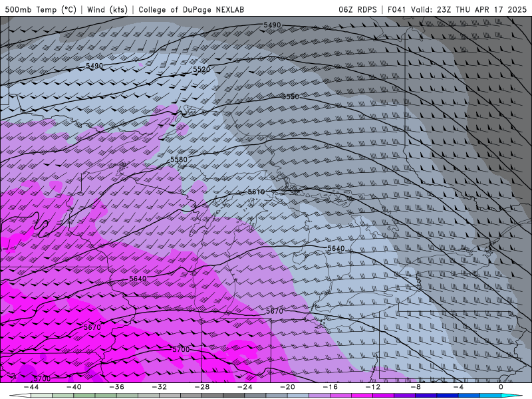Viewport: 532px width, 399px height.
Task: Click the -28 colorbar tick label
Action: coord(202,387)
